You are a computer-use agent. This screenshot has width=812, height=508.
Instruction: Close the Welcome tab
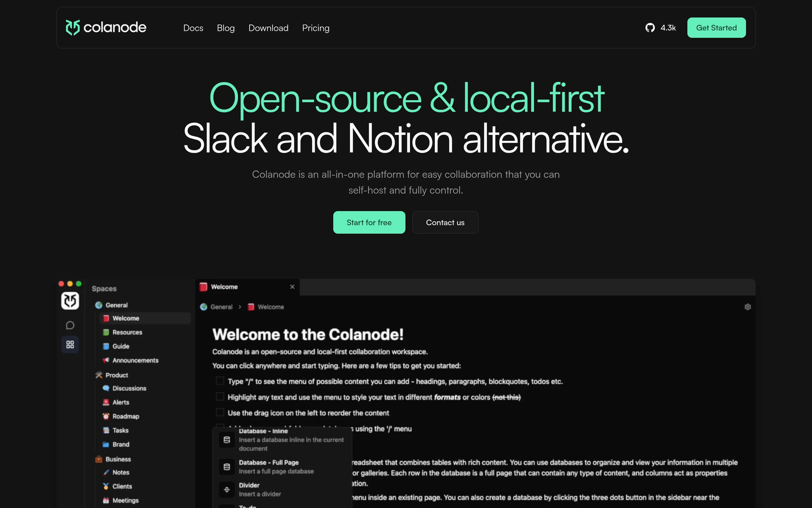(292, 286)
